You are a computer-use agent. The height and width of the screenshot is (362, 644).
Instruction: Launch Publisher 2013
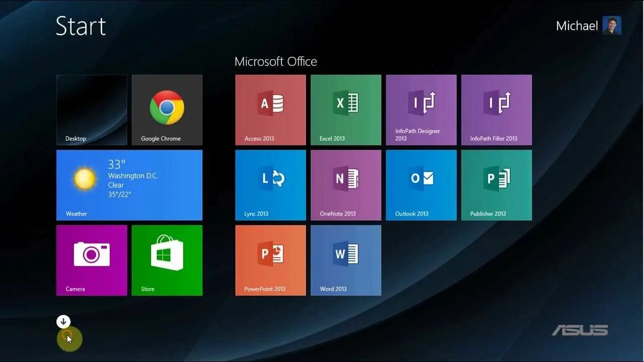(x=497, y=185)
